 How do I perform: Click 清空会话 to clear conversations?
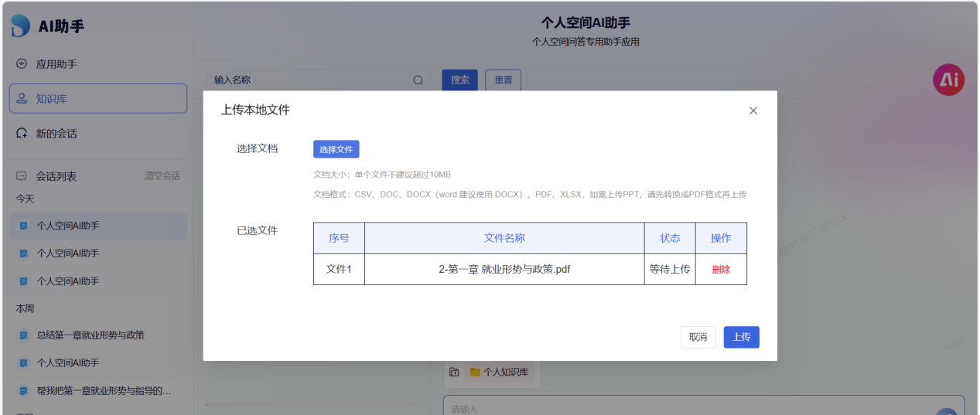point(162,176)
